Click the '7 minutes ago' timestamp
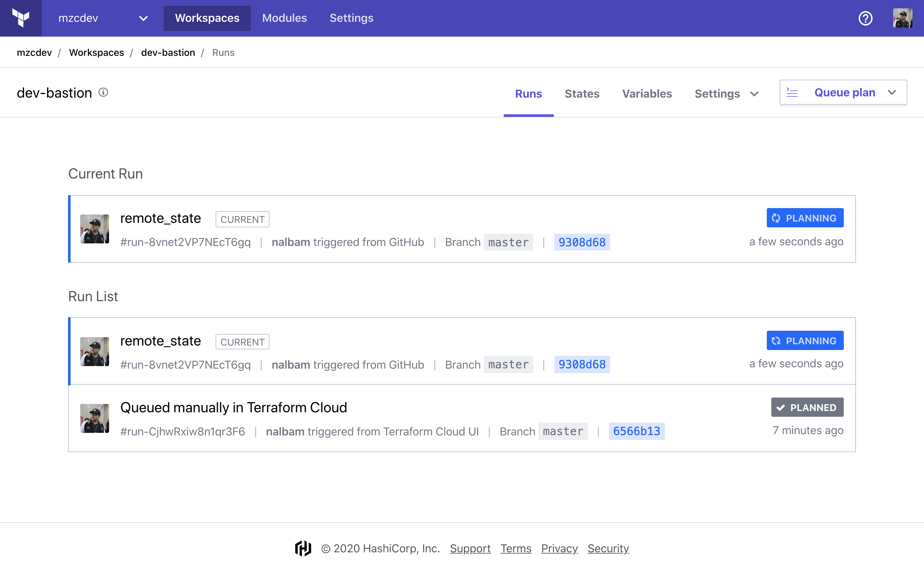924x578 pixels. pyautogui.click(x=808, y=430)
